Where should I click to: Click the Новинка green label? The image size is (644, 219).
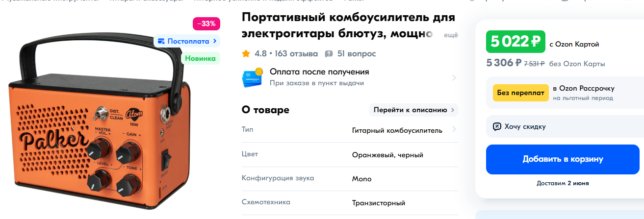(x=200, y=58)
